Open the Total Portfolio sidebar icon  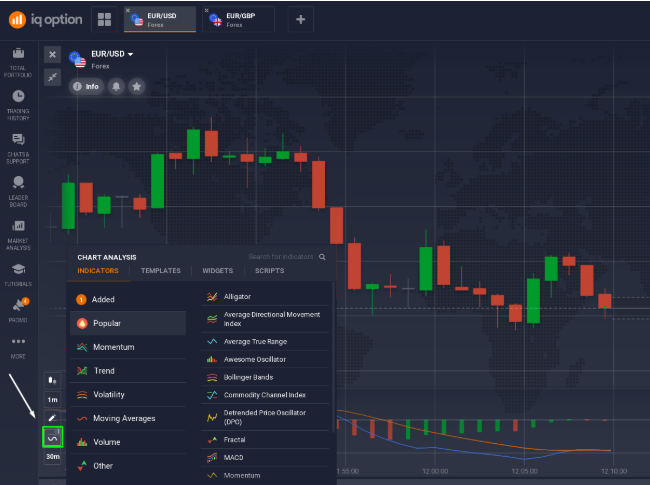tap(18, 61)
